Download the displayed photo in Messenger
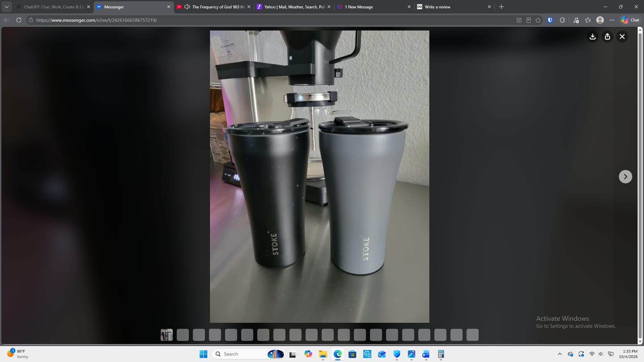Image resolution: width=644 pixels, height=362 pixels. 593,37
